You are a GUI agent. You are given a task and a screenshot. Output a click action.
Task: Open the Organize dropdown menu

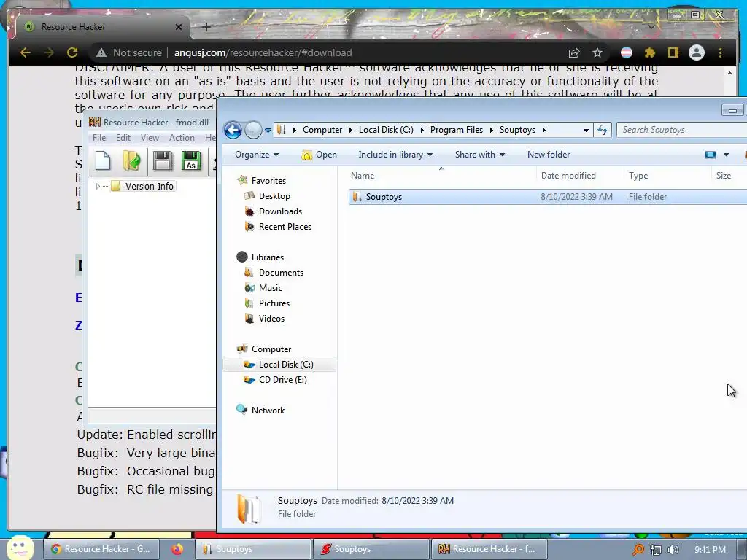pyautogui.click(x=257, y=155)
